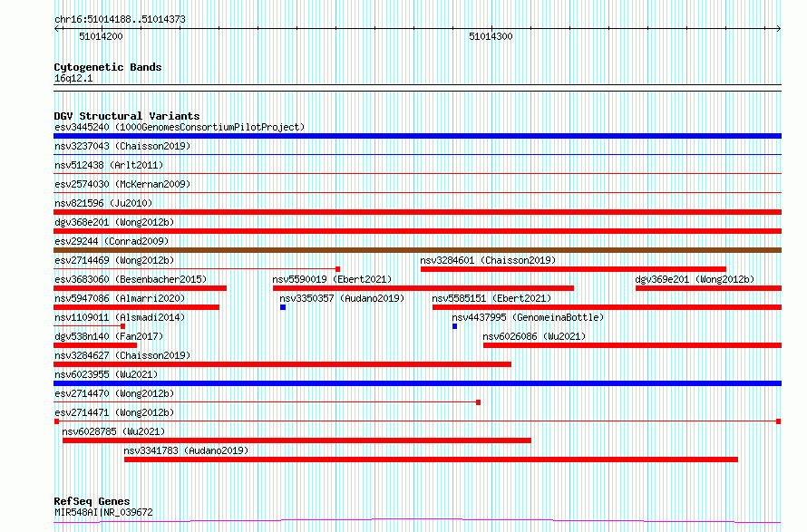Click the left red end marker of esv2714471

coord(56,421)
